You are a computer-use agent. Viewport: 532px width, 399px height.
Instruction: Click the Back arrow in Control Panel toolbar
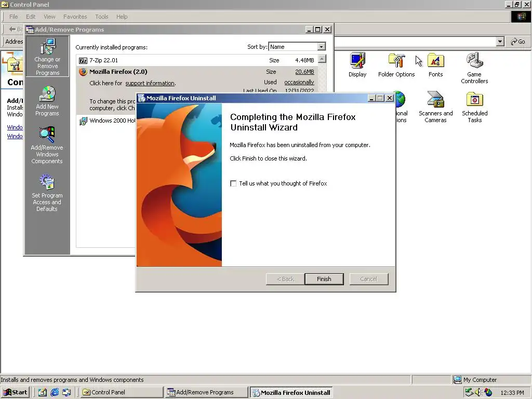pyautogui.click(x=12, y=29)
